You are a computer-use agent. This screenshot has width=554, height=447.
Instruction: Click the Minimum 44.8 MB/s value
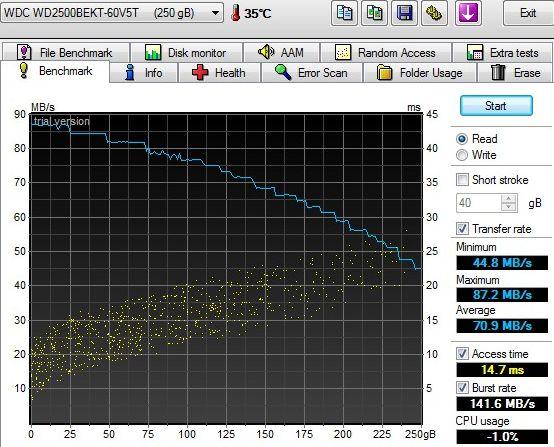(x=502, y=263)
